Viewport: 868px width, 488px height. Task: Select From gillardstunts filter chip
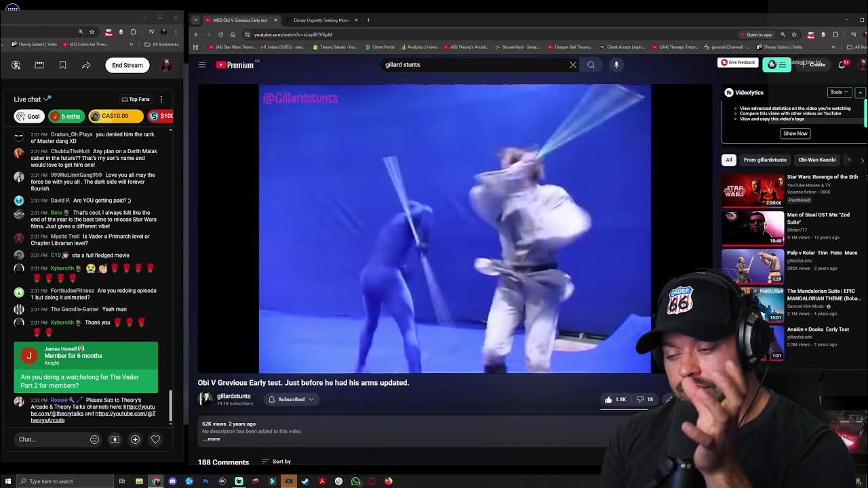pyautogui.click(x=765, y=160)
